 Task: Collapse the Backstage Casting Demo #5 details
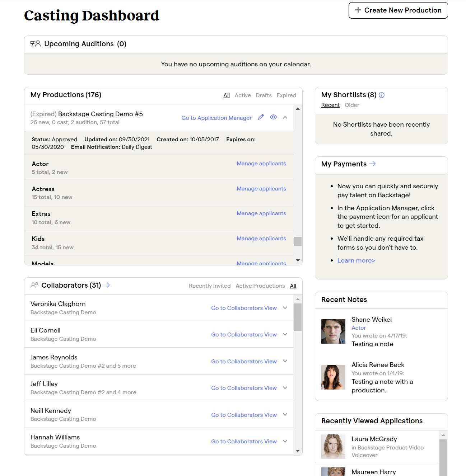[x=285, y=117]
